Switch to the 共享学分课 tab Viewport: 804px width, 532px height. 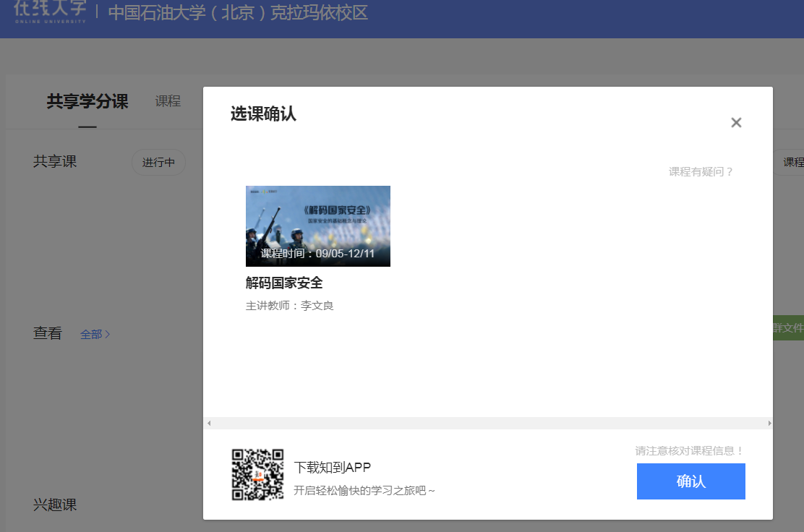point(87,102)
